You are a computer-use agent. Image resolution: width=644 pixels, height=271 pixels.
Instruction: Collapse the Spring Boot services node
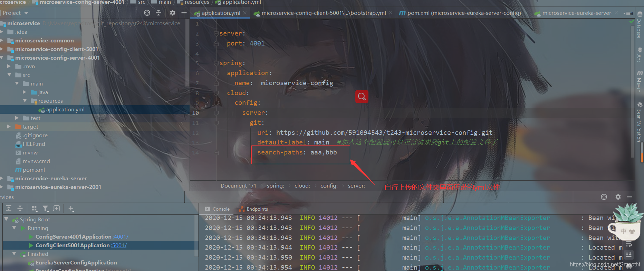pos(6,219)
